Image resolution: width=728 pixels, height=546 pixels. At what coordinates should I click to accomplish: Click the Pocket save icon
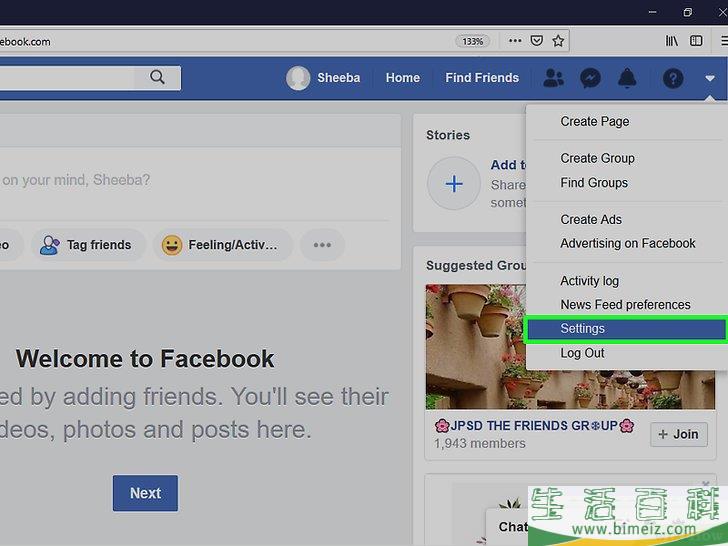[537, 41]
